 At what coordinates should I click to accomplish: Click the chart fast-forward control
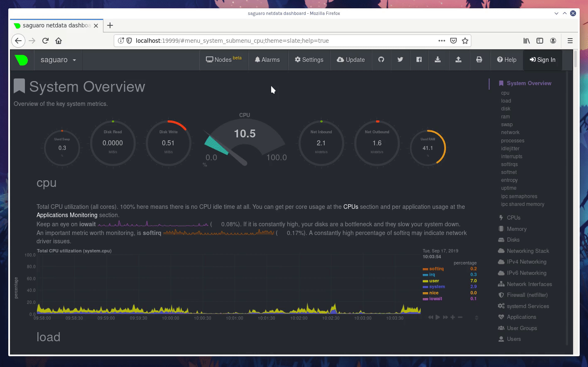(x=445, y=317)
